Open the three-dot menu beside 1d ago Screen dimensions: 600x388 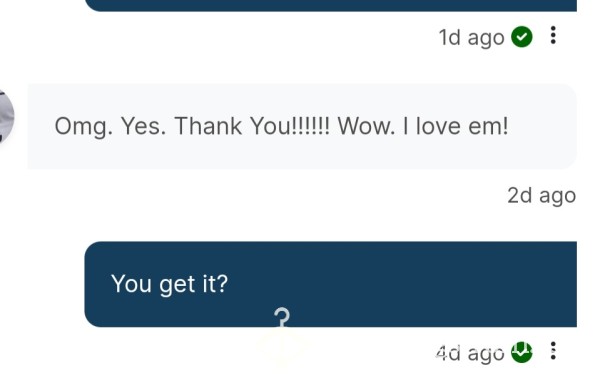(553, 35)
